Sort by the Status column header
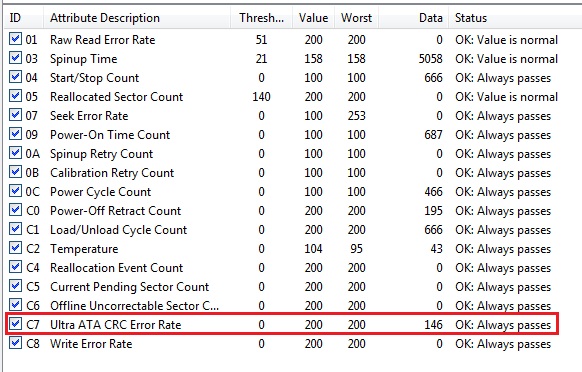This screenshot has height=372, width=582. (x=515, y=18)
